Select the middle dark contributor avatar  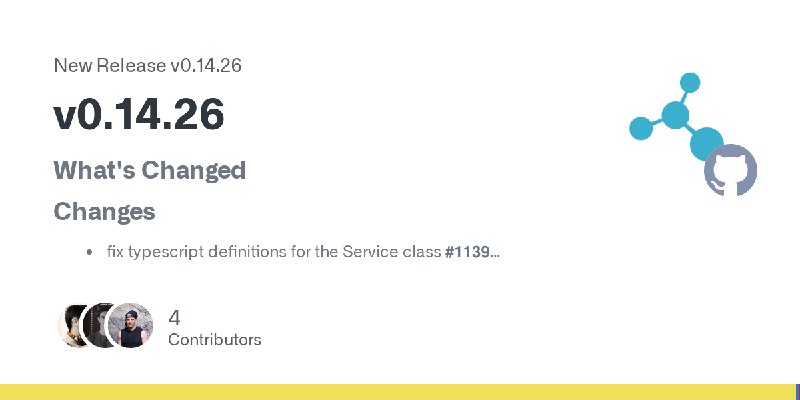97,325
